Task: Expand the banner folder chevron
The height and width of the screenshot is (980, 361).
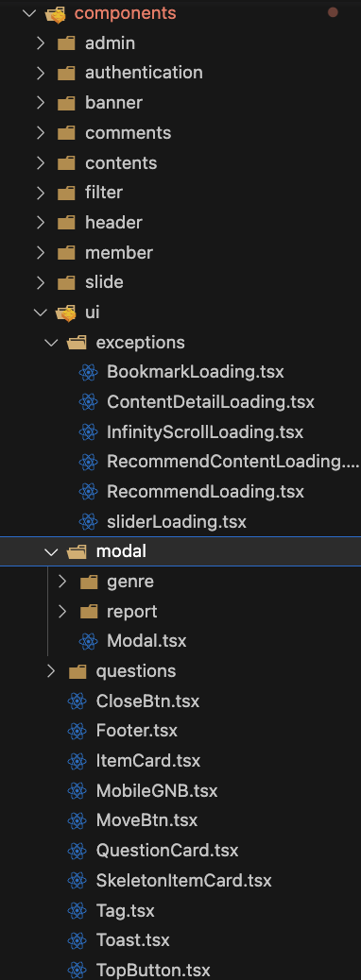Action: point(41,103)
